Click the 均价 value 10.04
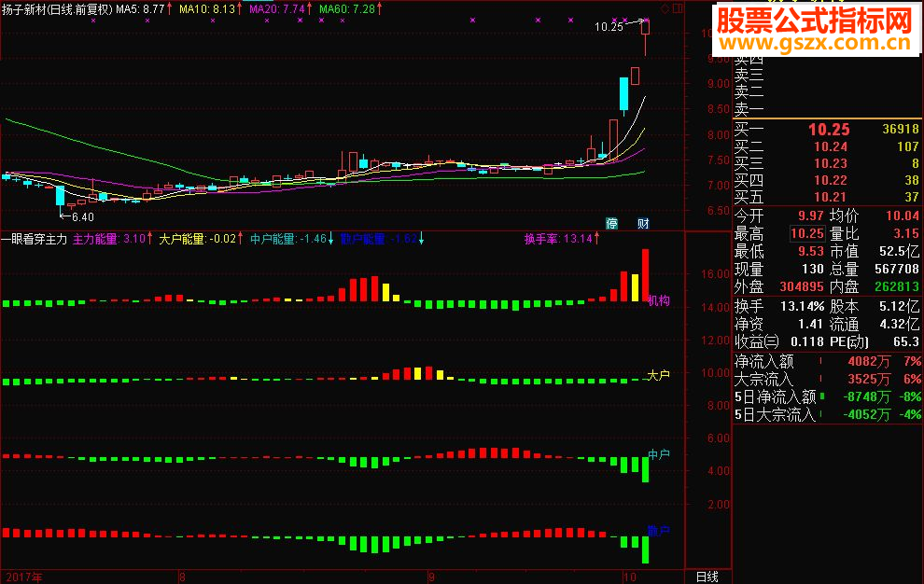 pyautogui.click(x=903, y=216)
